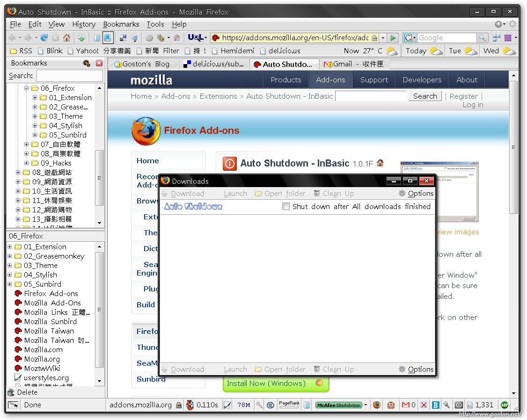Click the Delete button in bookmarks sidebar
The image size is (527, 420).
(22, 392)
